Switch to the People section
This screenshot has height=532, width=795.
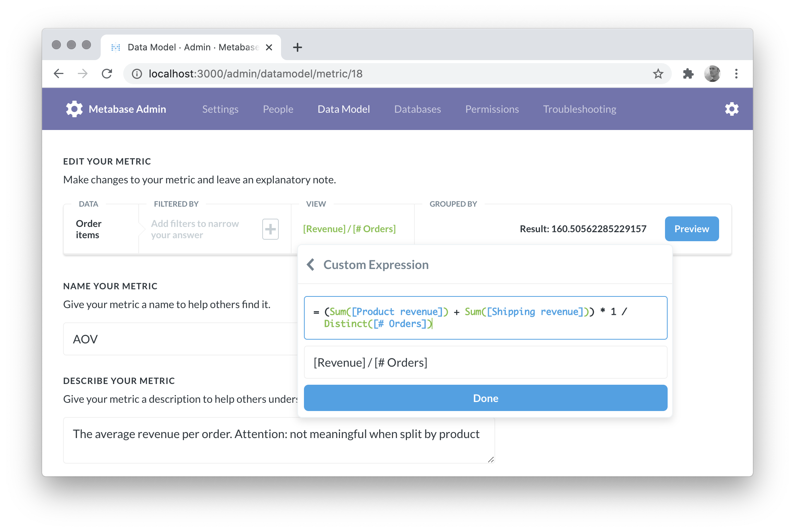(x=278, y=109)
